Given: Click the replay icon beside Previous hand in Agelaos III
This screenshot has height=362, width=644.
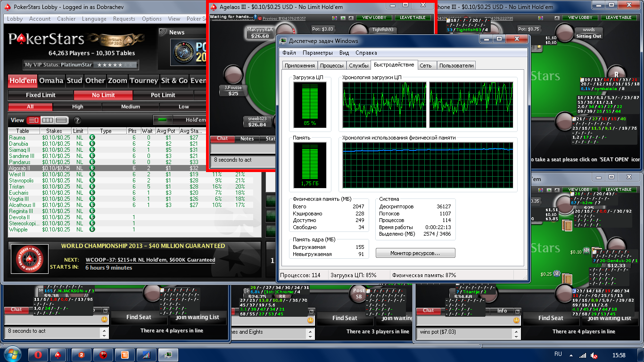Looking at the screenshot, I should click(x=259, y=18).
